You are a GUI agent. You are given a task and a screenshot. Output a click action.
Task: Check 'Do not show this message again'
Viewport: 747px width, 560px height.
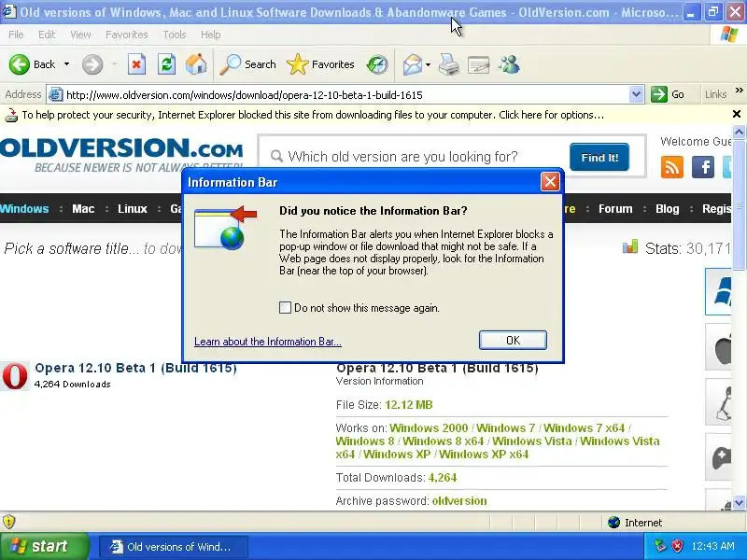[285, 308]
